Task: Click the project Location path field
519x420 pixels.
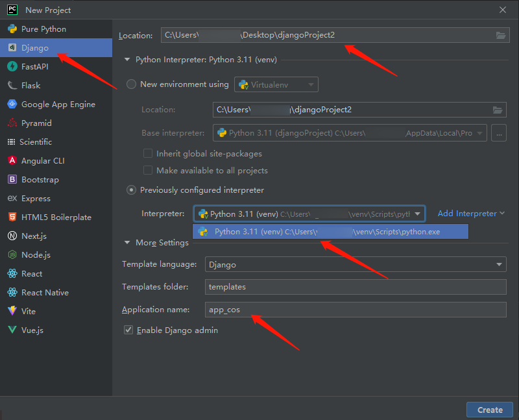Action: (x=335, y=35)
